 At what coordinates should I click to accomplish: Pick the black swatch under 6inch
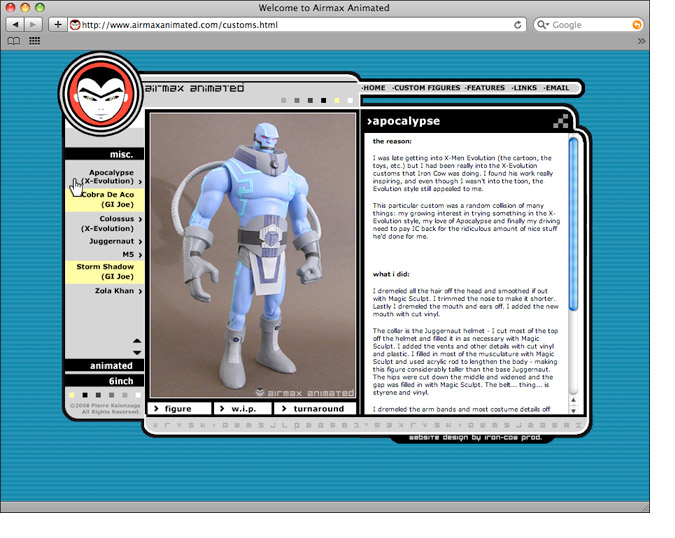(85, 395)
